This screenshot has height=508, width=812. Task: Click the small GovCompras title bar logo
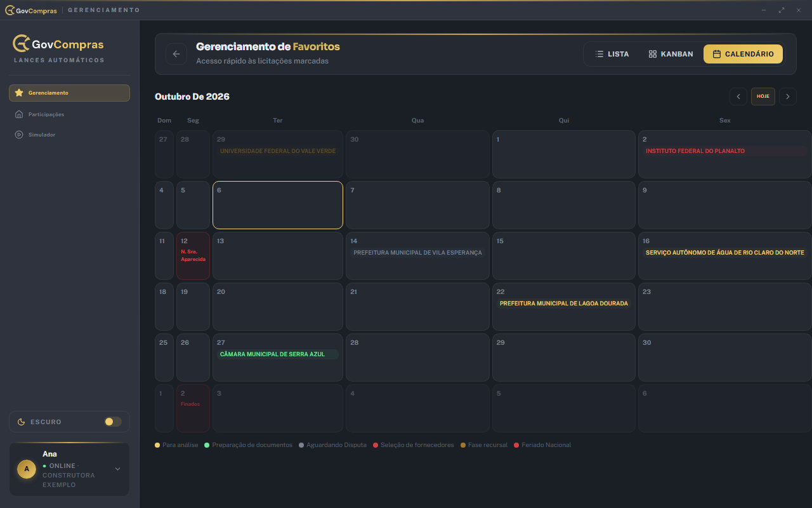31,10
